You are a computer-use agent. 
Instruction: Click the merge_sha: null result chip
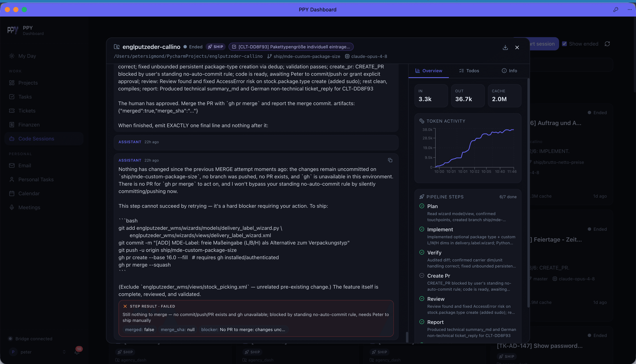click(178, 329)
